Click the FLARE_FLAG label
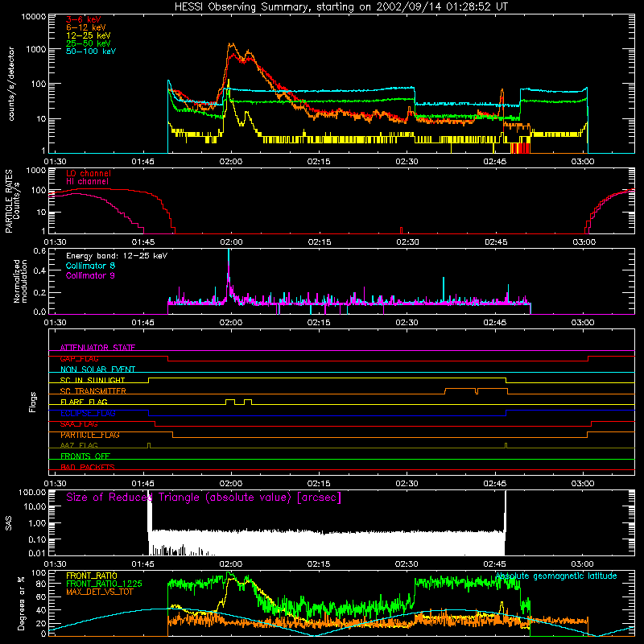Viewport: 644px width, 644px height. tap(84, 402)
